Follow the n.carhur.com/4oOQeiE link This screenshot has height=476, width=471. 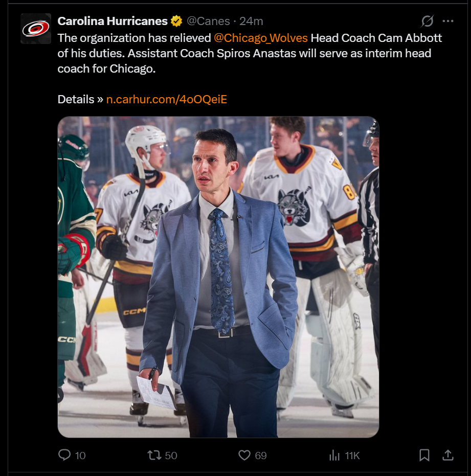click(167, 99)
